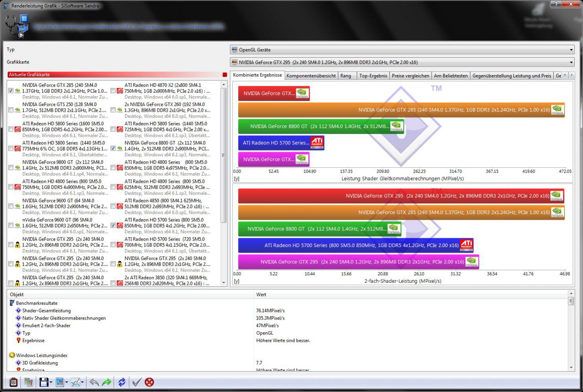Click NVIDIA logo beside GeForce GTS 250 entry

(x=18, y=110)
